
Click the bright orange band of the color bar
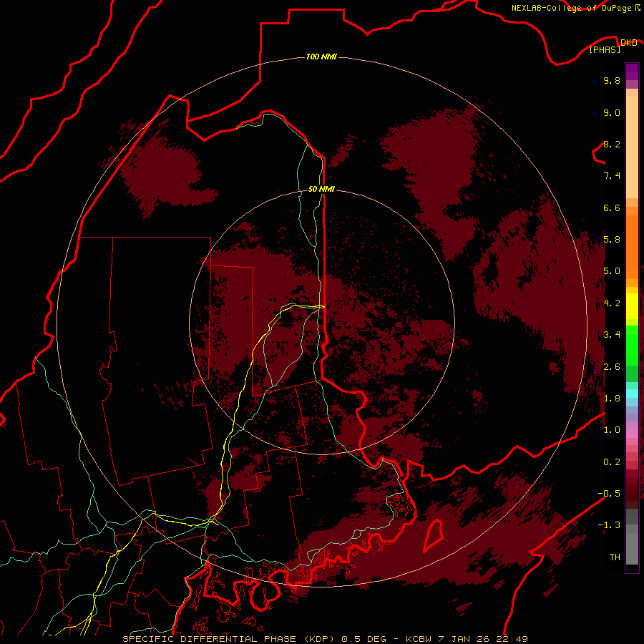click(632, 246)
